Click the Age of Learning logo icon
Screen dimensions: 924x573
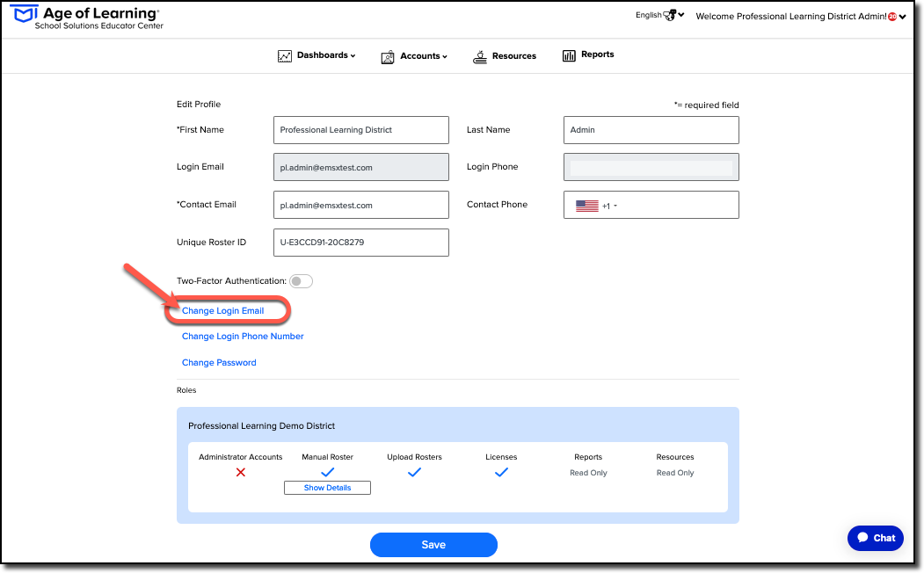pyautogui.click(x=25, y=13)
